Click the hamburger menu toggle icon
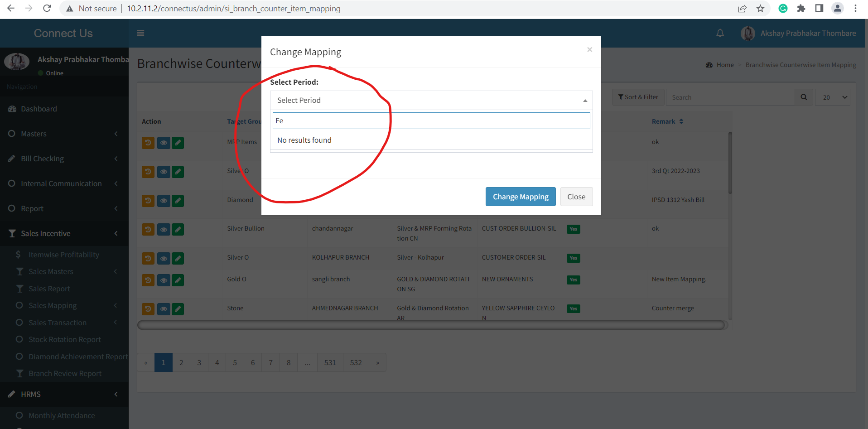This screenshot has height=429, width=868. (140, 33)
